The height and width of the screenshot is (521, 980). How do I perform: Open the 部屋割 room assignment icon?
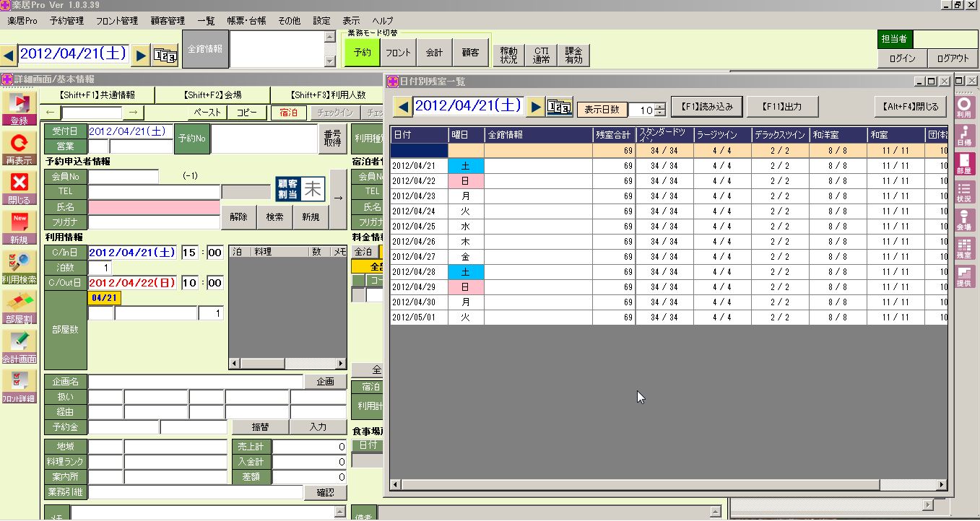point(19,307)
